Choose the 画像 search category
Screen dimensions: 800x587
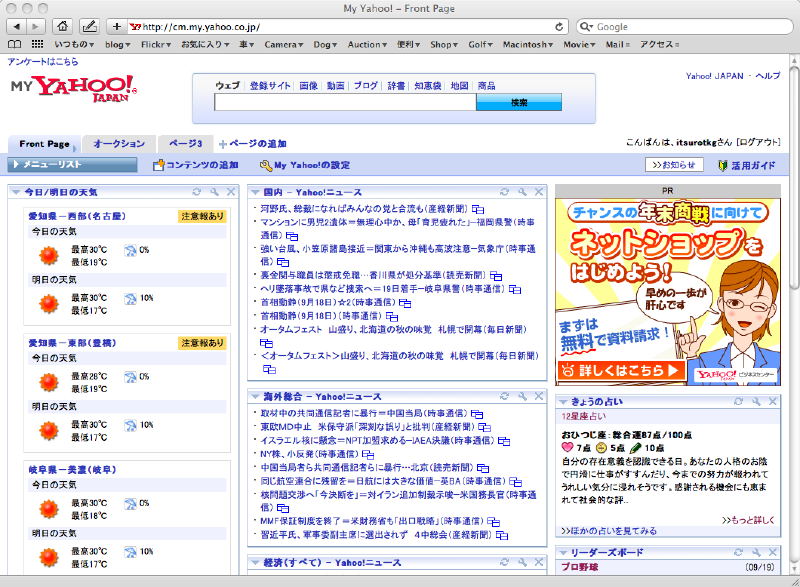[308, 86]
